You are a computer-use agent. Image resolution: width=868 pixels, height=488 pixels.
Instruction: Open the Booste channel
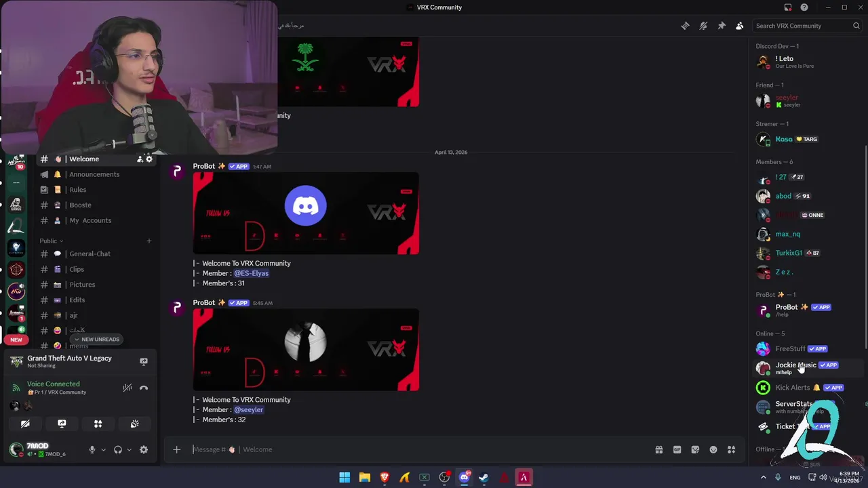click(x=95, y=205)
